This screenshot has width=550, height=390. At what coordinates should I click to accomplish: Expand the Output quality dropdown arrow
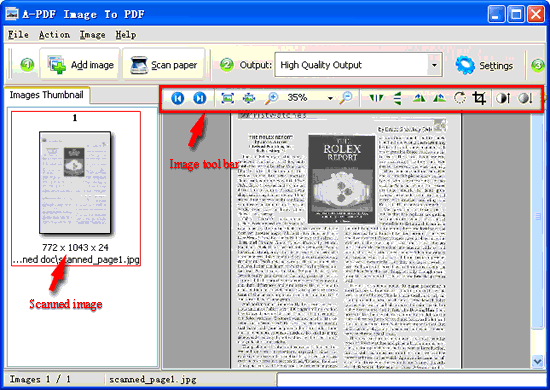434,65
